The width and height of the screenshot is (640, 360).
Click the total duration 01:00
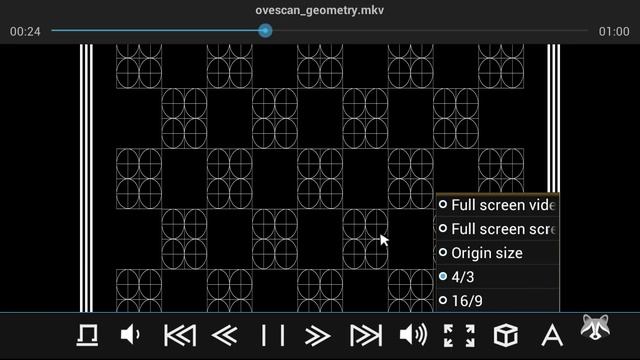point(614,31)
